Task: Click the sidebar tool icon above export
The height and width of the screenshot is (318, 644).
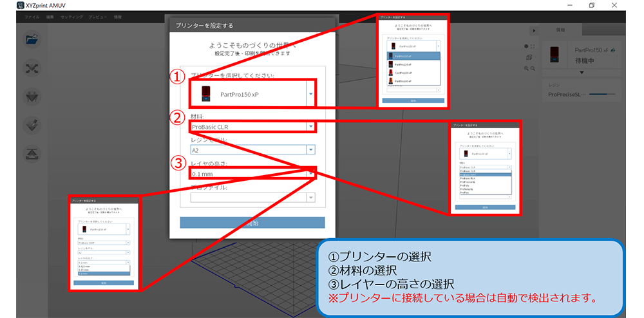Action: coord(32,125)
